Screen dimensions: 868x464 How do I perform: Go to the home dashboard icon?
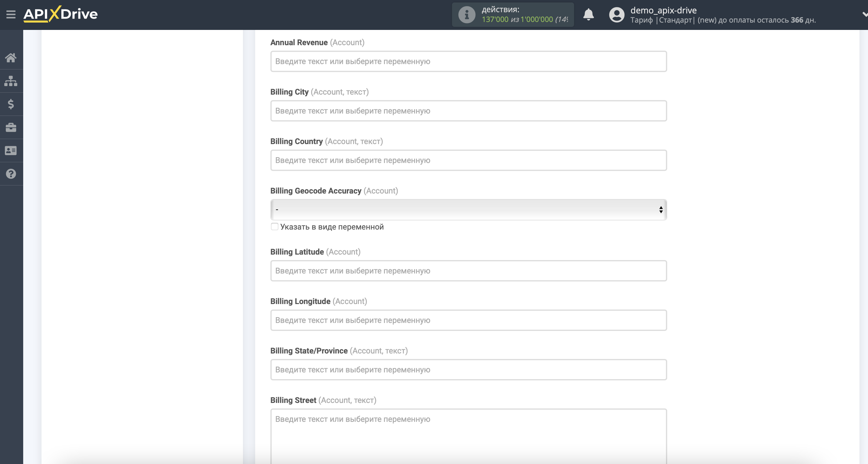point(11,58)
